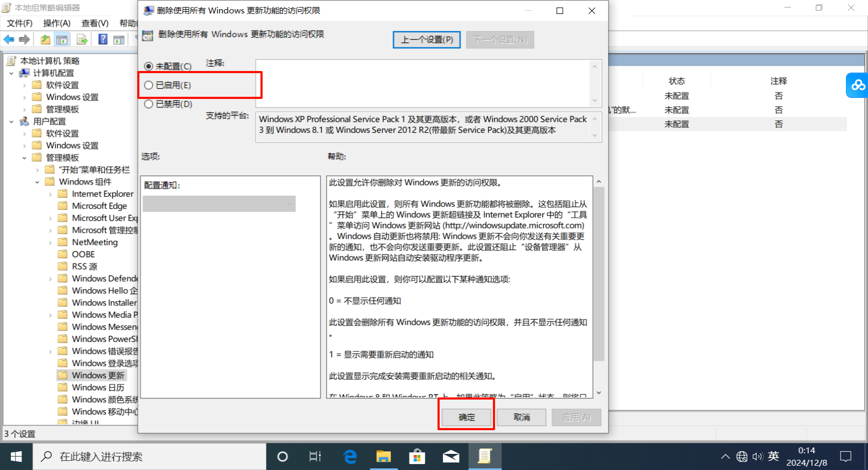
Task: Click the 下一个设置(N) button
Action: (500, 40)
